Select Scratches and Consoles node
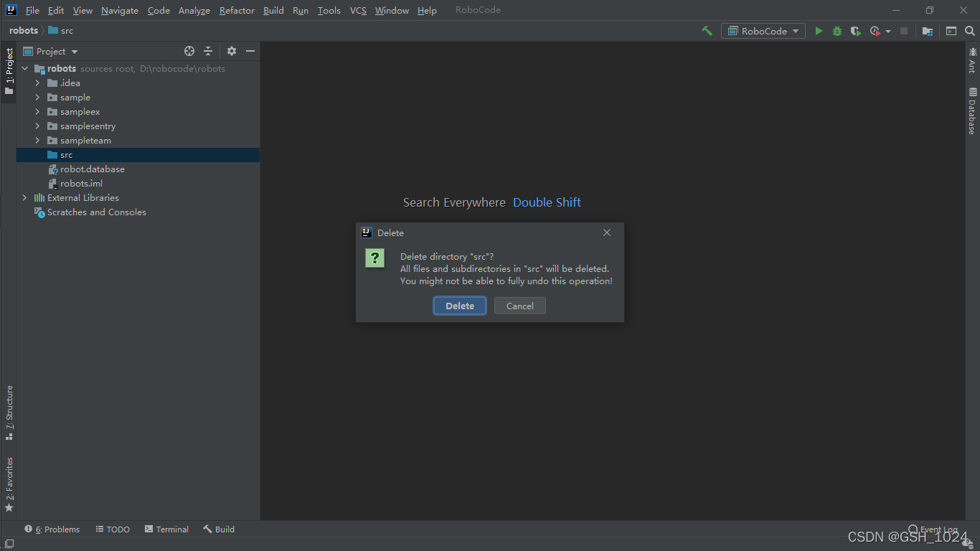Image resolution: width=980 pixels, height=551 pixels. pyautogui.click(x=138, y=212)
